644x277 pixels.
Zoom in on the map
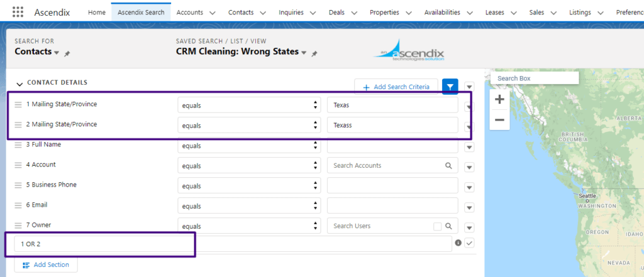coord(499,99)
